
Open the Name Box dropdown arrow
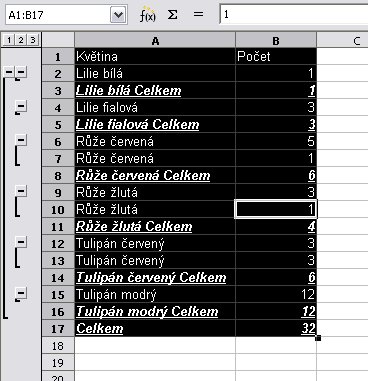(x=118, y=15)
